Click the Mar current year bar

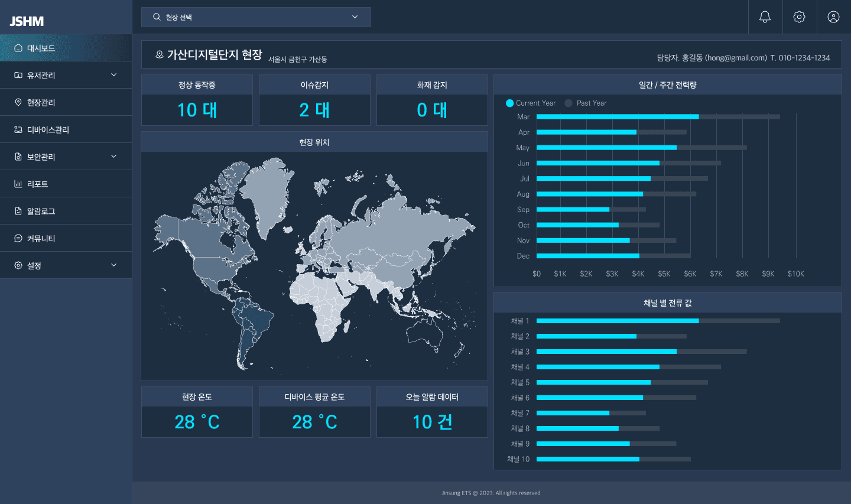617,117
